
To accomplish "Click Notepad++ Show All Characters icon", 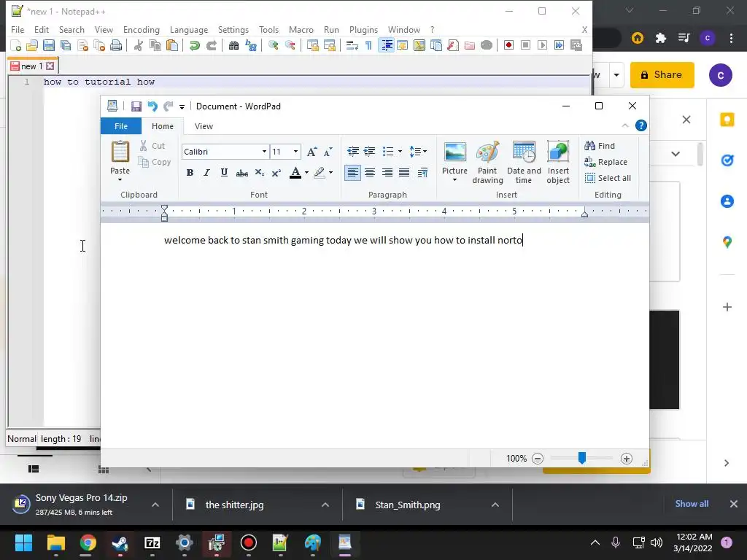I will (368, 45).
